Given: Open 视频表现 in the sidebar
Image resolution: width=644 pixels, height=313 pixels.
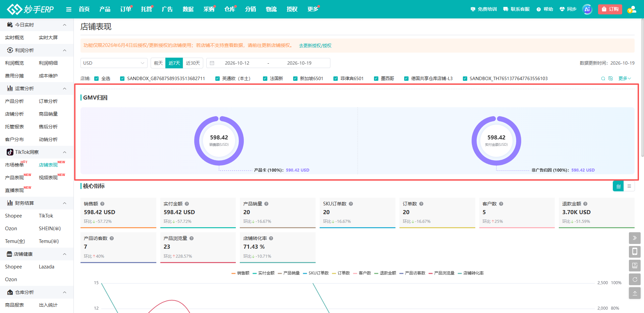Looking at the screenshot, I should click(x=48, y=178).
